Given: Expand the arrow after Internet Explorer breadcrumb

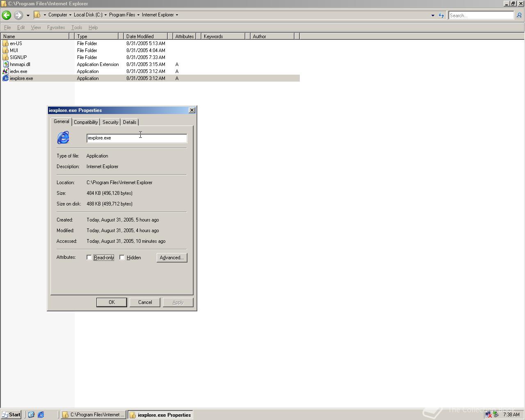Looking at the screenshot, I should [177, 15].
